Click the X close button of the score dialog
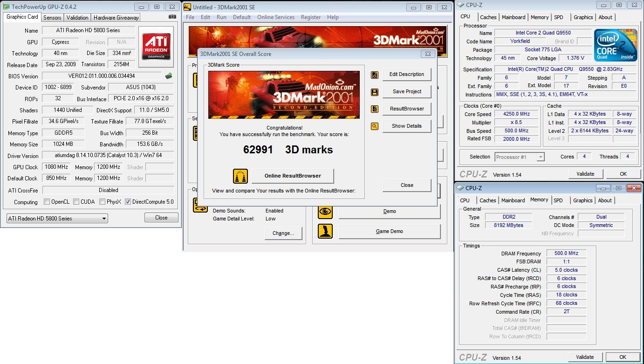Viewport: 644px width, 364px height. point(428,54)
